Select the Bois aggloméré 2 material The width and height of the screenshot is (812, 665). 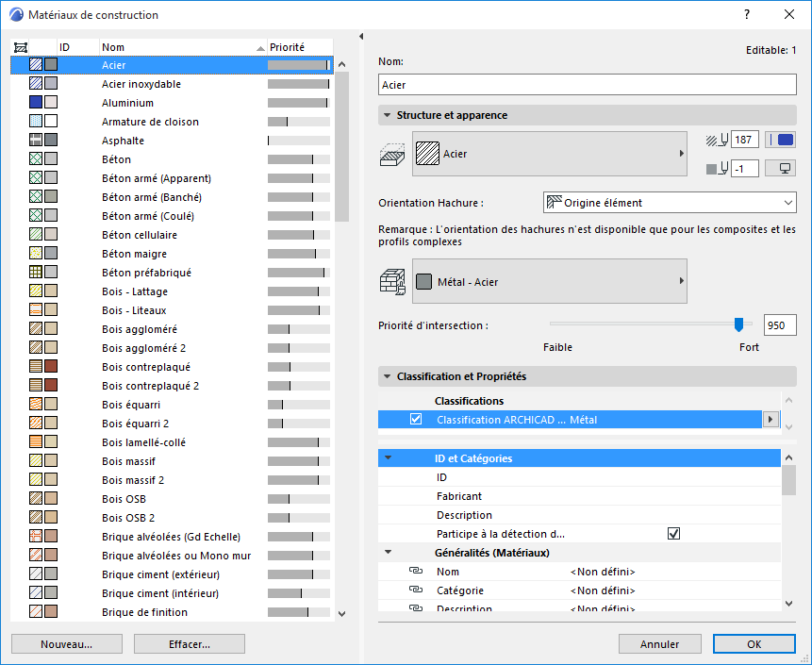(172, 347)
